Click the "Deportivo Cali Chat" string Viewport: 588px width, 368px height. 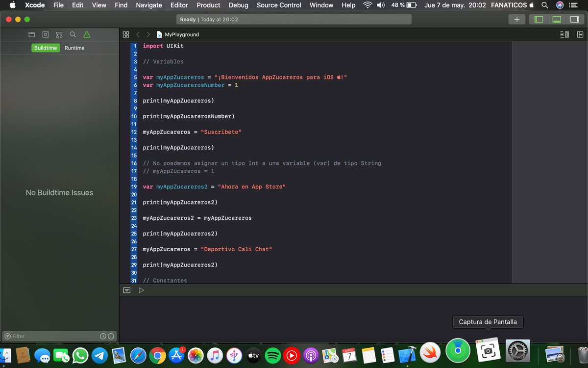[236, 249]
